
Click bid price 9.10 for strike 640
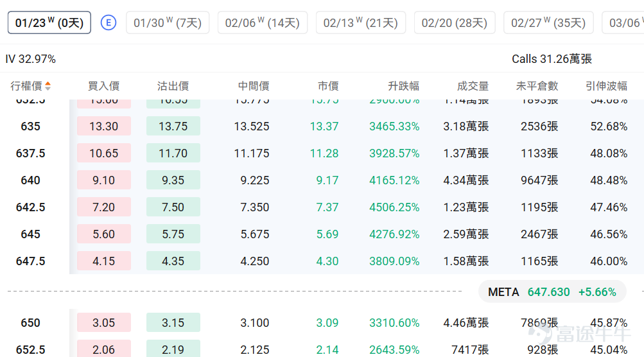coord(104,180)
